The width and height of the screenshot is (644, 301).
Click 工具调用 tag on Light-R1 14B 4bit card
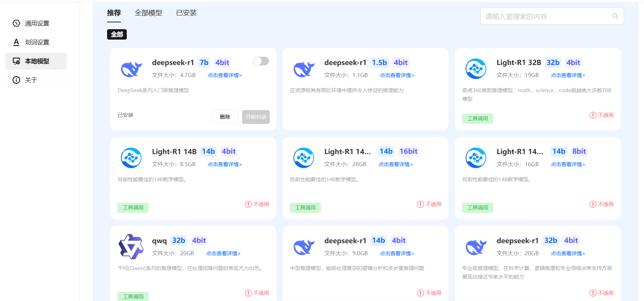[133, 208]
